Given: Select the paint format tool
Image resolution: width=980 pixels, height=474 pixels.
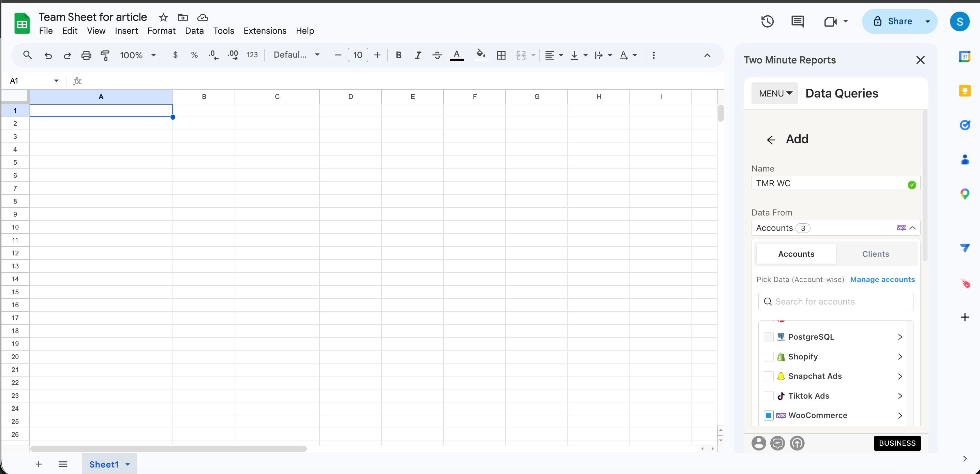Looking at the screenshot, I should coord(105,55).
